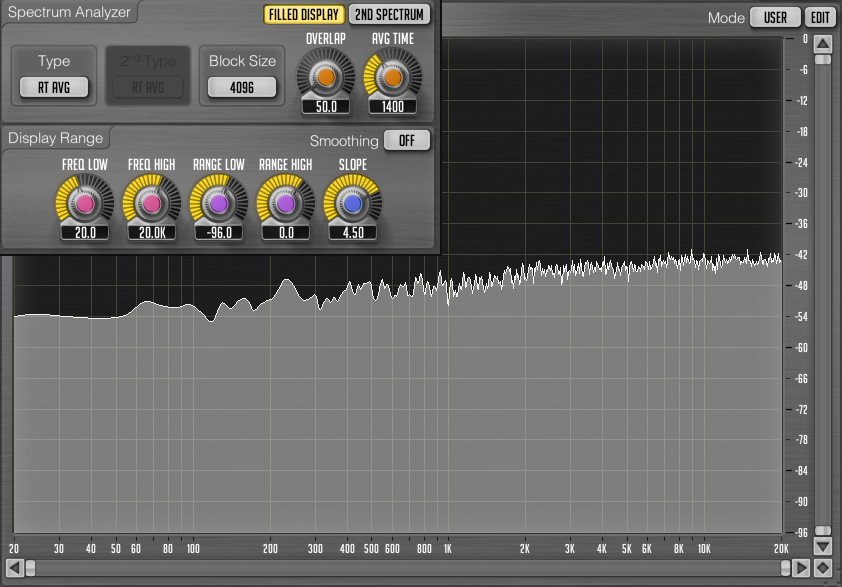Click the Range High knob
Viewport: 842px width, 587px height.
pos(285,203)
